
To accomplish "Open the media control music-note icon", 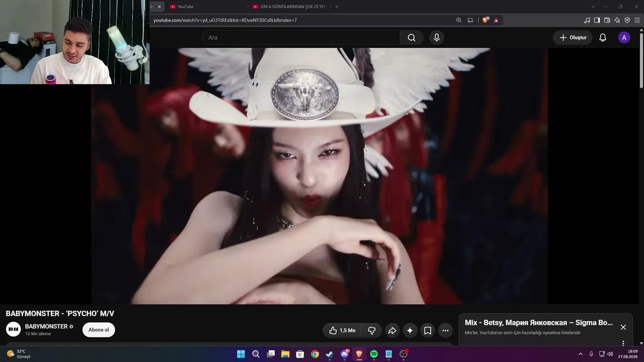I will pyautogui.click(x=587, y=20).
